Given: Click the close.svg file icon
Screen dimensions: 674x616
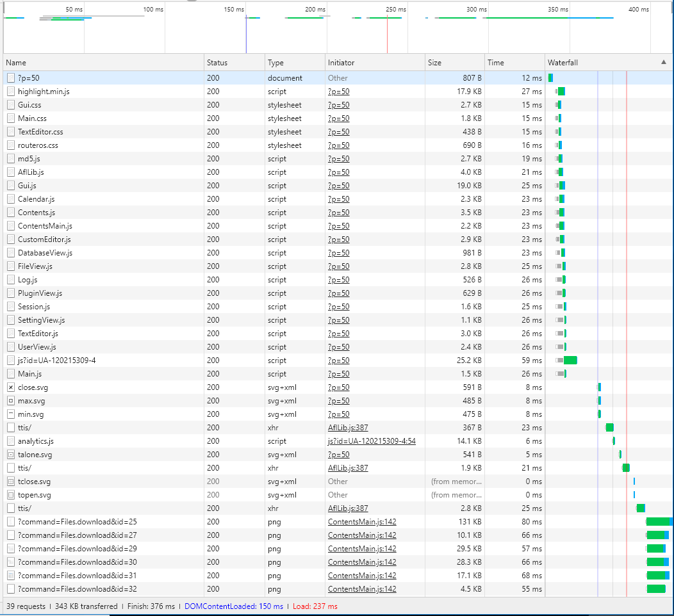Looking at the screenshot, I should tap(11, 387).
